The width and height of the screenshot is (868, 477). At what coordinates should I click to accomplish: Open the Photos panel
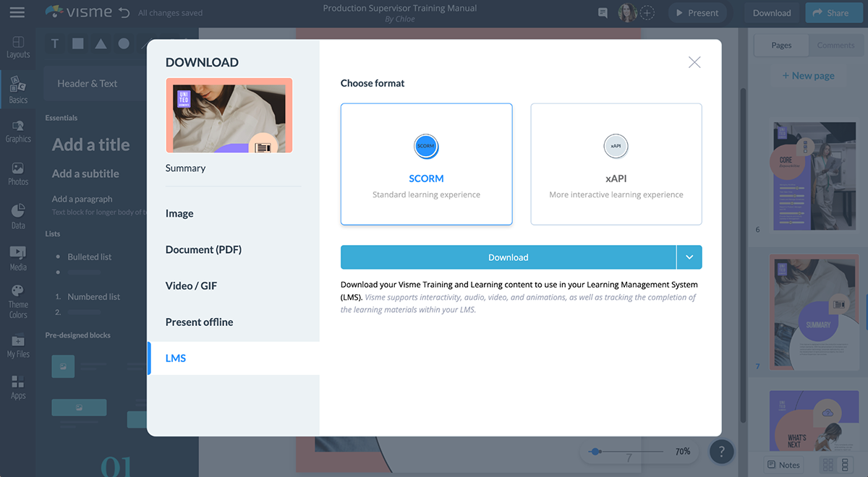(17, 172)
